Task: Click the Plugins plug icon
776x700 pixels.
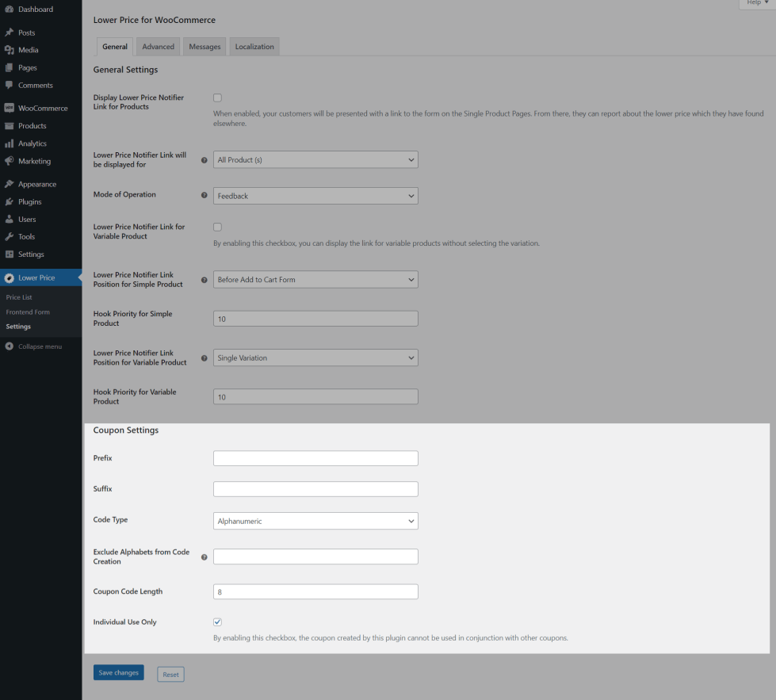Action: 9,201
